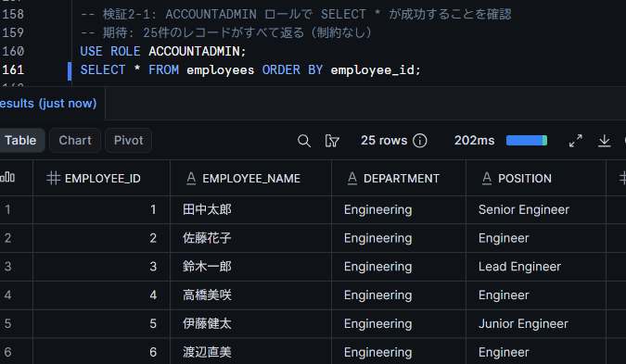Expand results panel to full view
This screenshot has width=626, height=364.
tap(576, 141)
